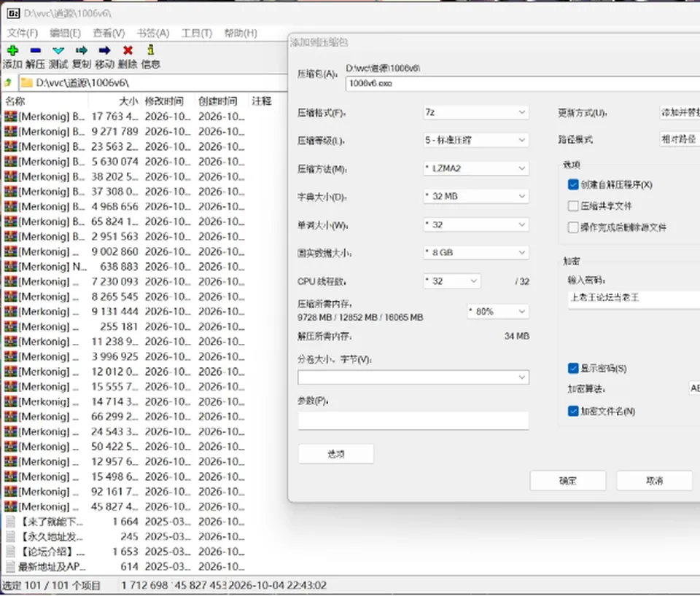Click the archive name field 1006v6.exe
The width and height of the screenshot is (700, 596).
523,83
